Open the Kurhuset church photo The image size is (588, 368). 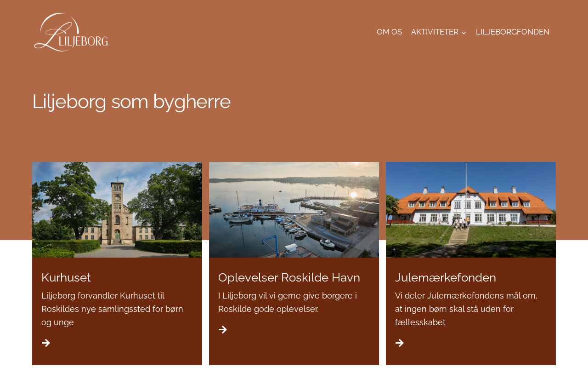[117, 210]
